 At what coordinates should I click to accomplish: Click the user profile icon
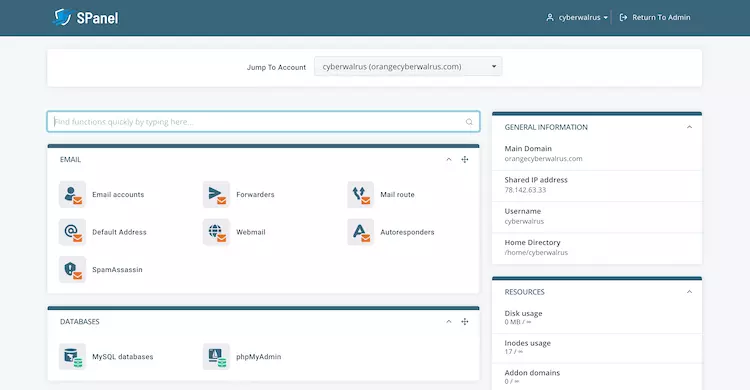pos(550,17)
